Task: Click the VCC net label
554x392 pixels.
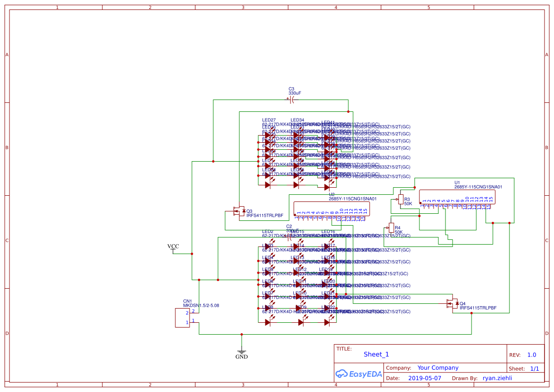Action: tap(173, 246)
